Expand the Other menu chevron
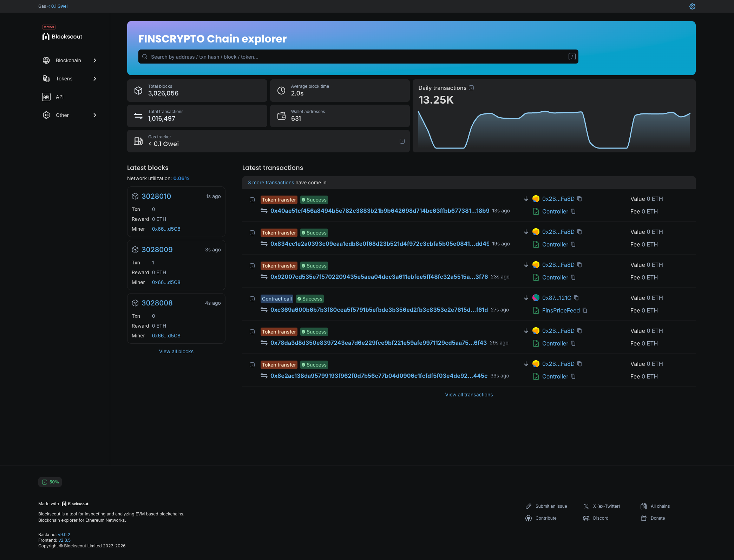Viewport: 734px width, 560px height. tap(94, 115)
